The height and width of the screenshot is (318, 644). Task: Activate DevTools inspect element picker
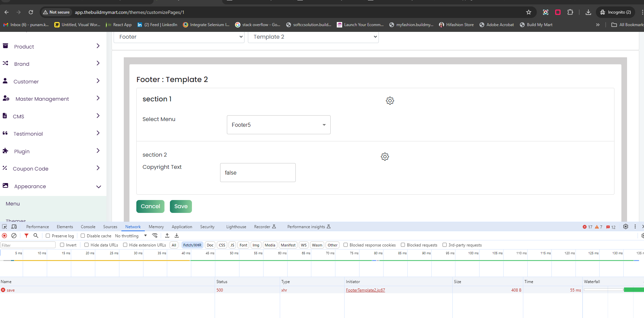coord(4,227)
